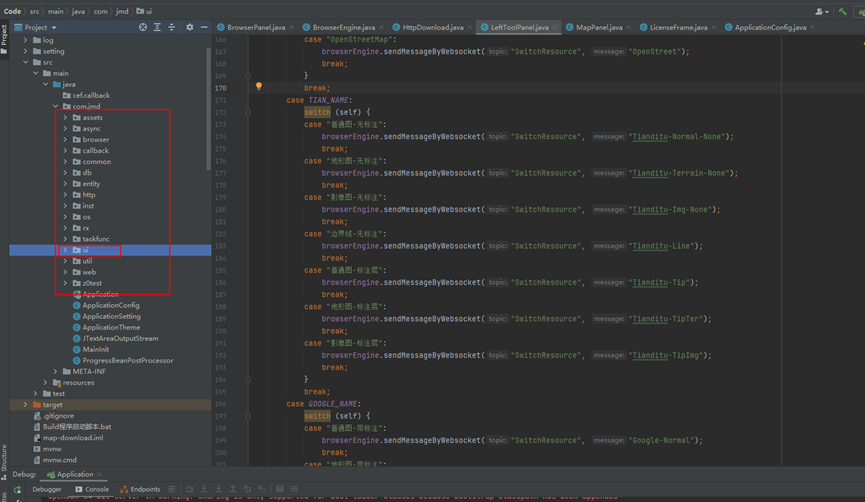Toggle fold marker at line 197 switch
Screen dimensions: 865x502
248,416
